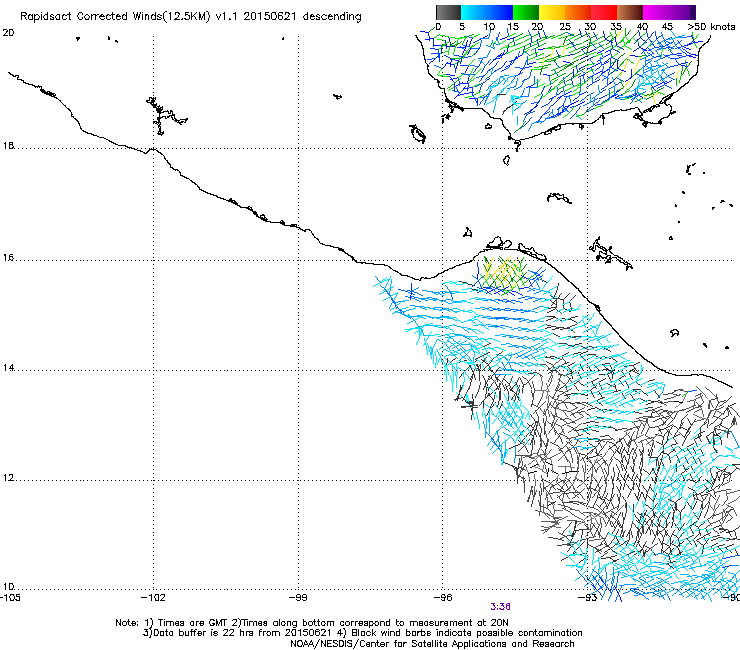Click the legend label '40'

[x=642, y=27]
